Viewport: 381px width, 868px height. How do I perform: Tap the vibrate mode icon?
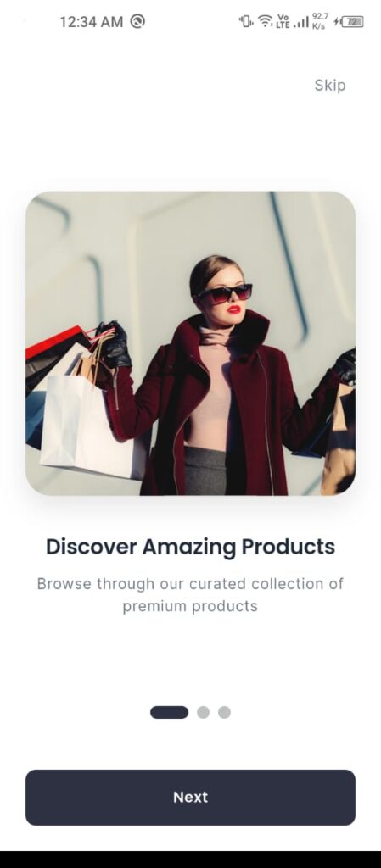[x=246, y=21]
